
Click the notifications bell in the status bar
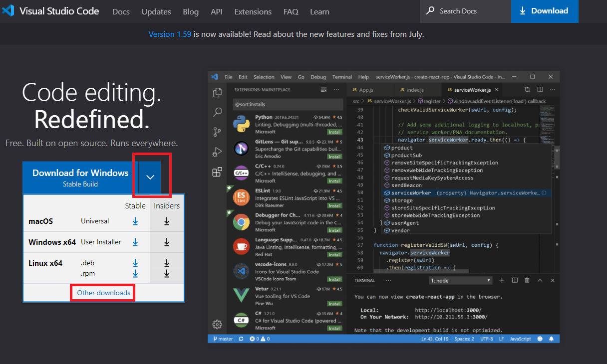coord(552,339)
